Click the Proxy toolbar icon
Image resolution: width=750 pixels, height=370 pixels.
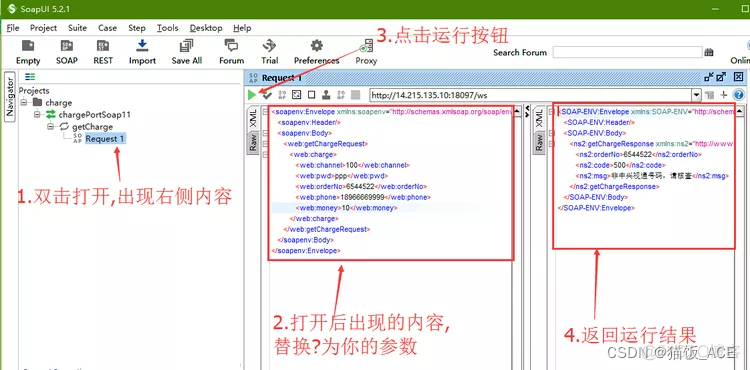click(x=366, y=46)
